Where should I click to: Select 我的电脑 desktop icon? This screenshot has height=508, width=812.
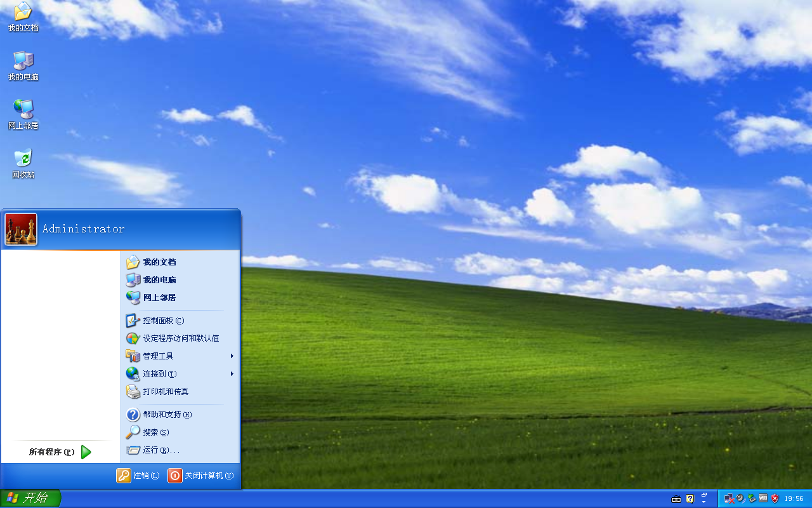[23, 66]
